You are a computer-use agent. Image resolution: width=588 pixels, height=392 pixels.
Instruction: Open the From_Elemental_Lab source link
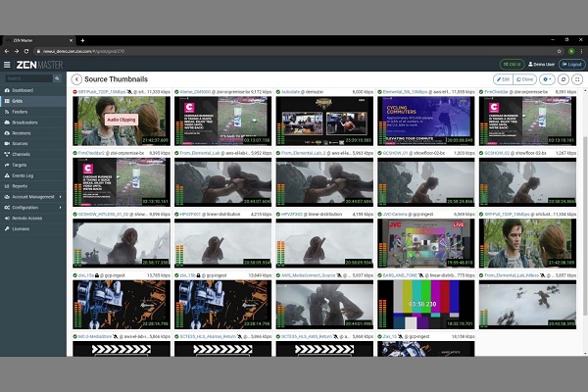tap(200, 153)
